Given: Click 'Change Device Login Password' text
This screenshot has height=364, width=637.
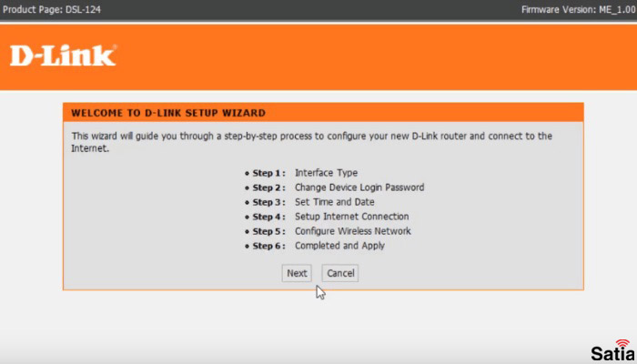Looking at the screenshot, I should click(x=359, y=187).
